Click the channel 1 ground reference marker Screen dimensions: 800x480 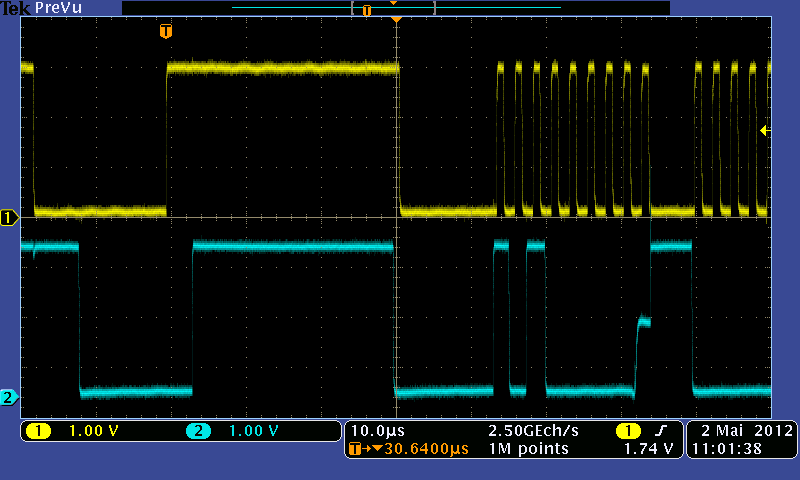(9, 218)
